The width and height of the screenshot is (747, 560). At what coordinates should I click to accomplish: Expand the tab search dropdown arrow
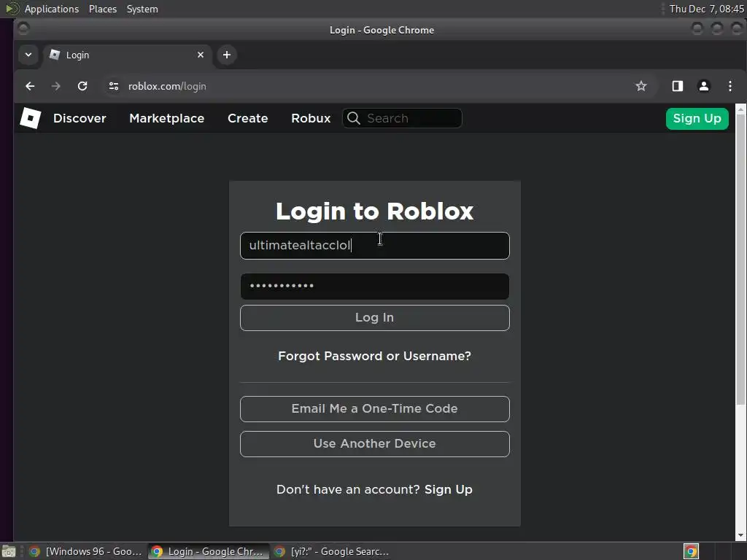(28, 55)
